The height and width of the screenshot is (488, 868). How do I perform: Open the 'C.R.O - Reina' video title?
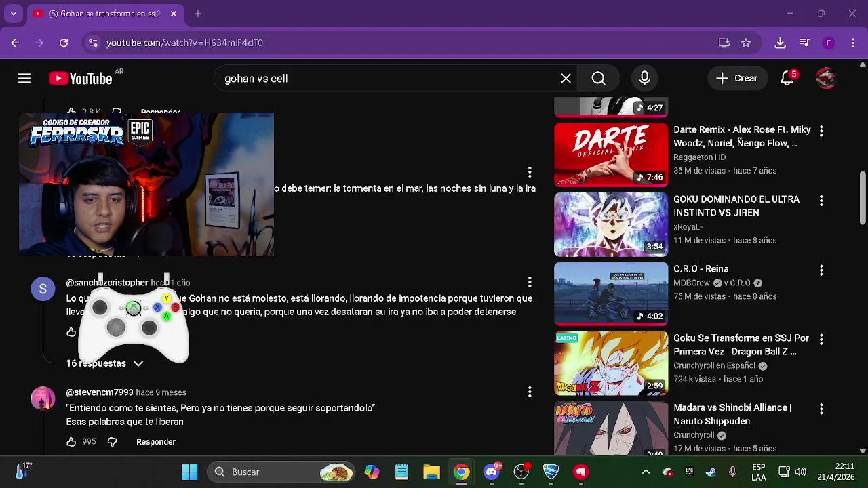pos(701,269)
